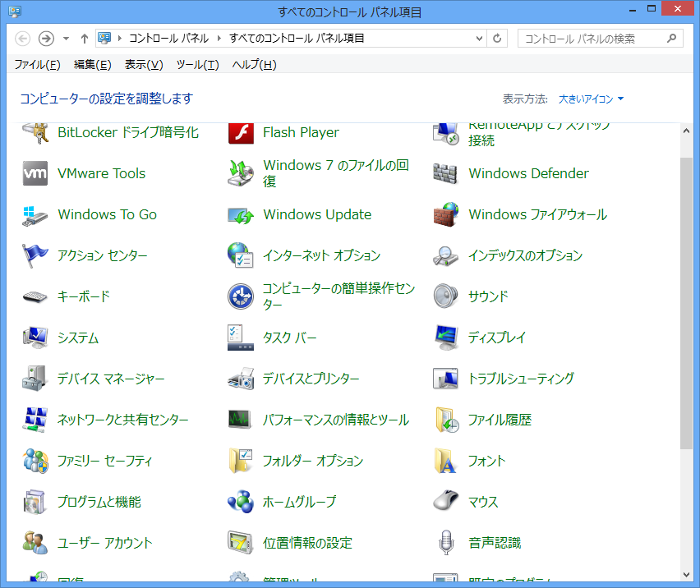Open the ファイル(F) menu
700x588 pixels.
[37, 65]
